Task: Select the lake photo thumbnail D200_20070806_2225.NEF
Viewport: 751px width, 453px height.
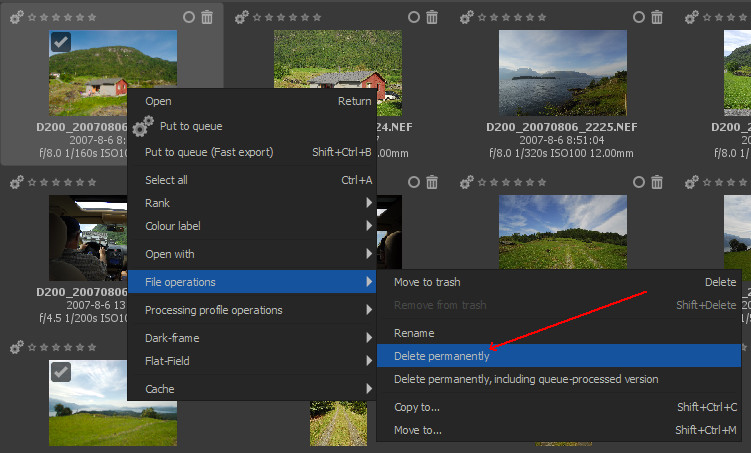Action: tap(561, 73)
